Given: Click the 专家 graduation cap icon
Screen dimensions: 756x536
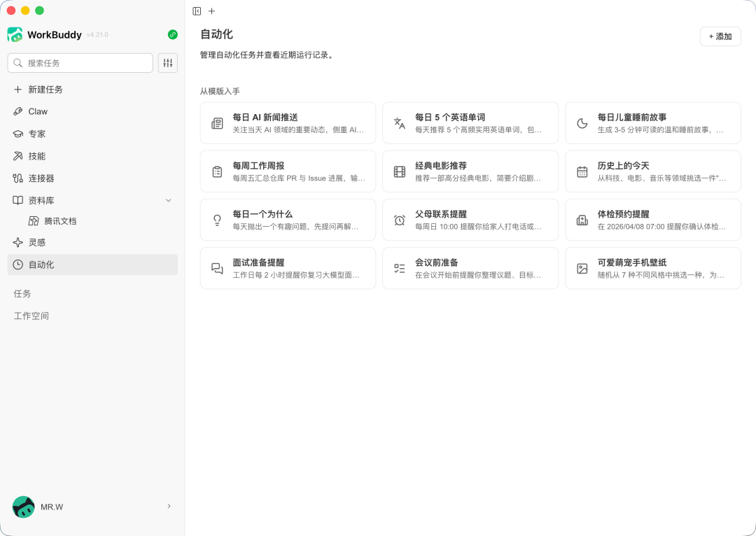Looking at the screenshot, I should click(x=17, y=134).
